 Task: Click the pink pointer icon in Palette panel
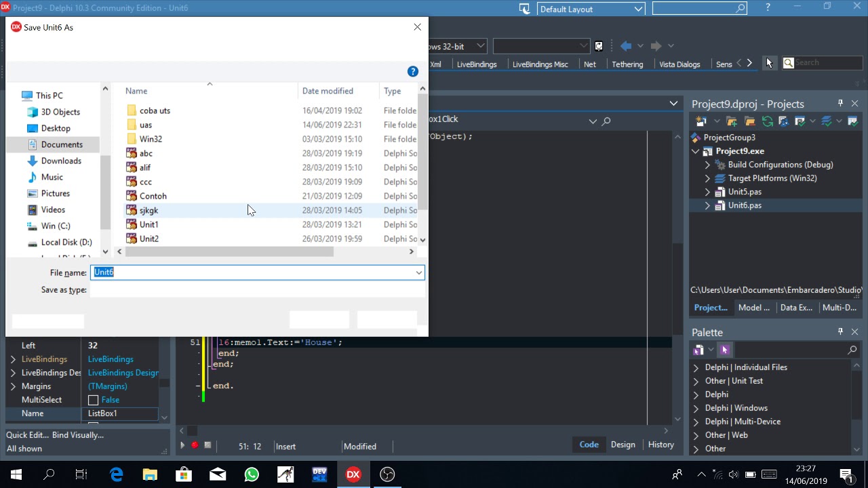725,350
